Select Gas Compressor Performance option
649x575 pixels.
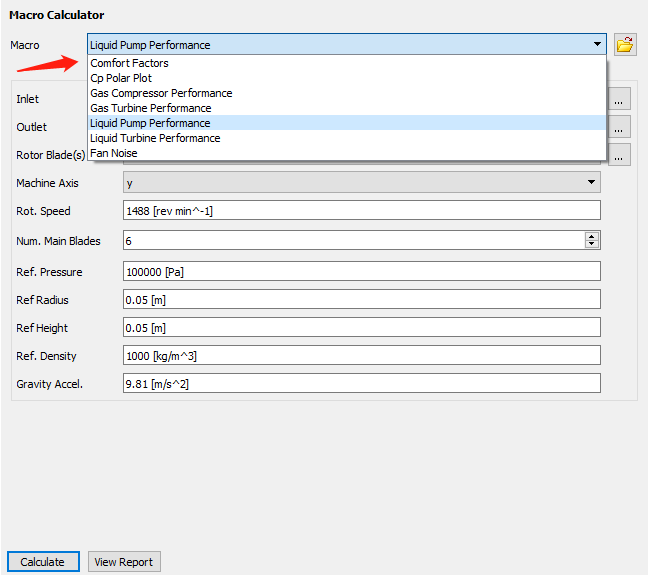point(161,93)
